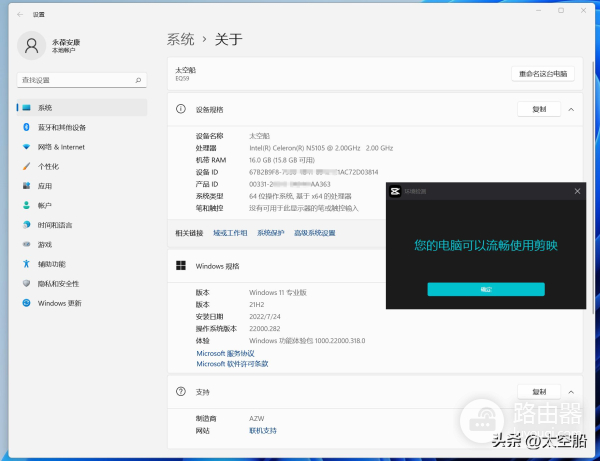Collapse the 支持 section chevron

coord(571,392)
